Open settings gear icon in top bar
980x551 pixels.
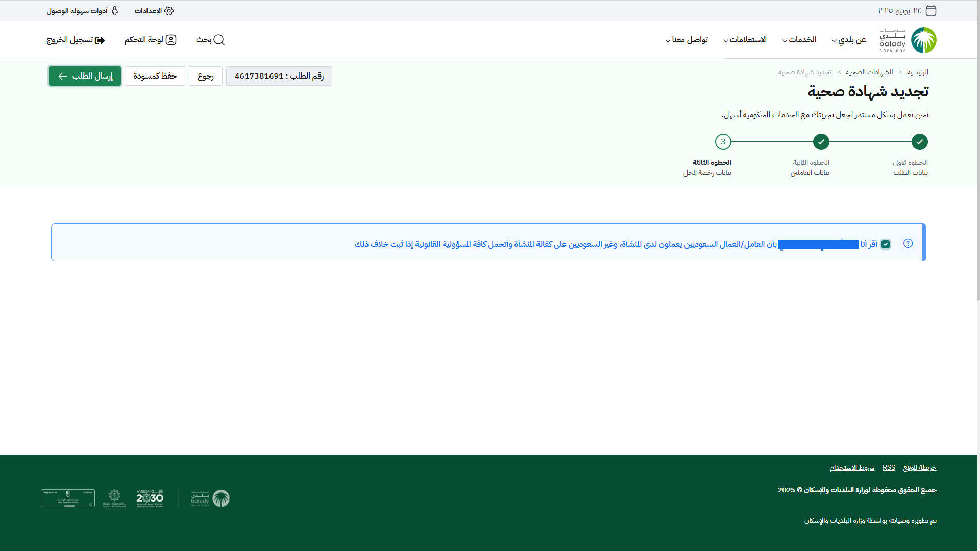[169, 11]
